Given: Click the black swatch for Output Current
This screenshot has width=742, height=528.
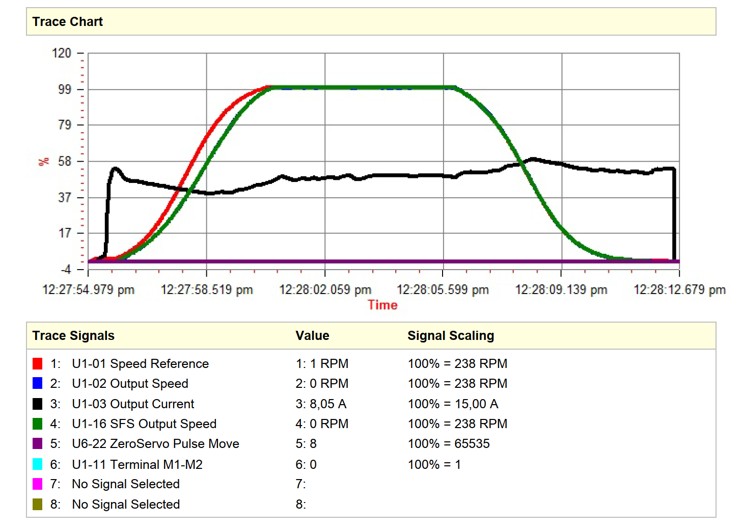Looking at the screenshot, I should click(38, 404).
